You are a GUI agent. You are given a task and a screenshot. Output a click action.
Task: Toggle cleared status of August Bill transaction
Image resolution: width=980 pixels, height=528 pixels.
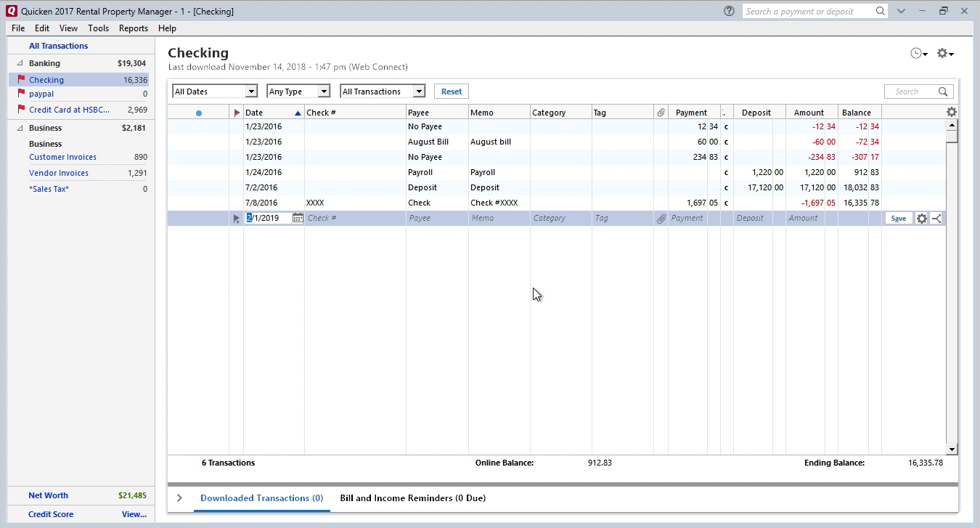pyautogui.click(x=726, y=142)
